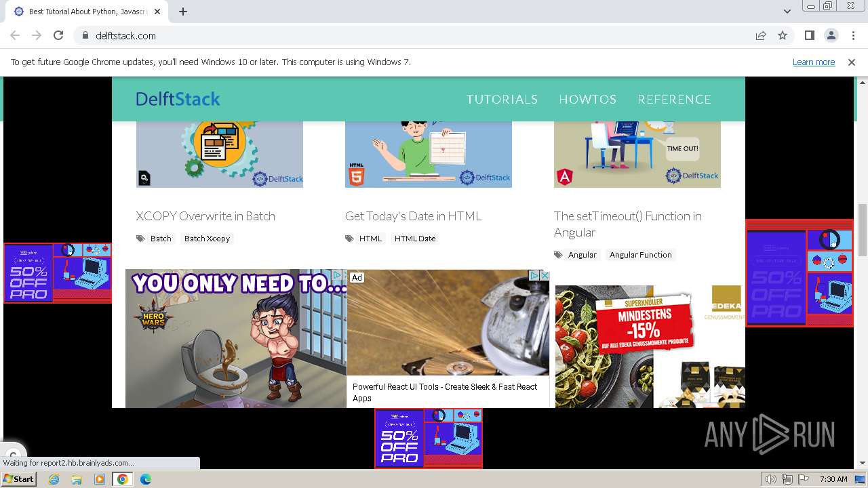Click the 7:30 AM system clock
This screenshot has height=488, width=868.
pyautogui.click(x=833, y=479)
